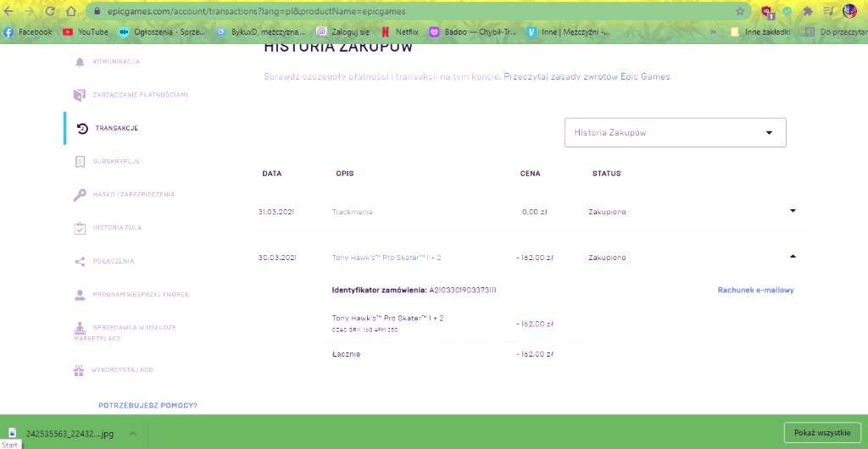Click the browser back arrow

tap(9, 10)
